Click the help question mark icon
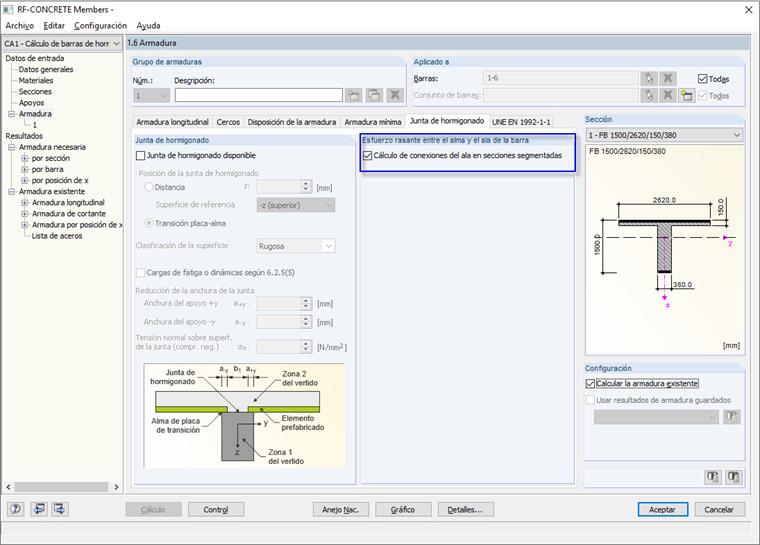Image resolution: width=760 pixels, height=545 pixels. click(16, 509)
